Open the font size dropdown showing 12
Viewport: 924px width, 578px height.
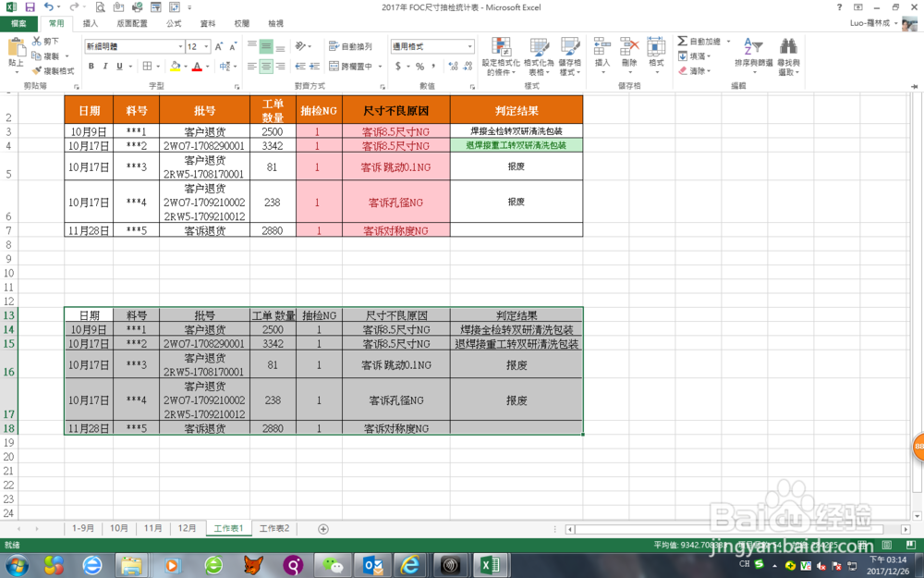click(x=206, y=46)
